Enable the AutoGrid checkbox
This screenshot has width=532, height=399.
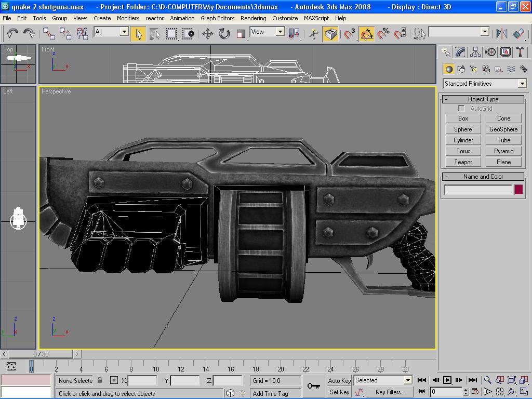tap(461, 108)
